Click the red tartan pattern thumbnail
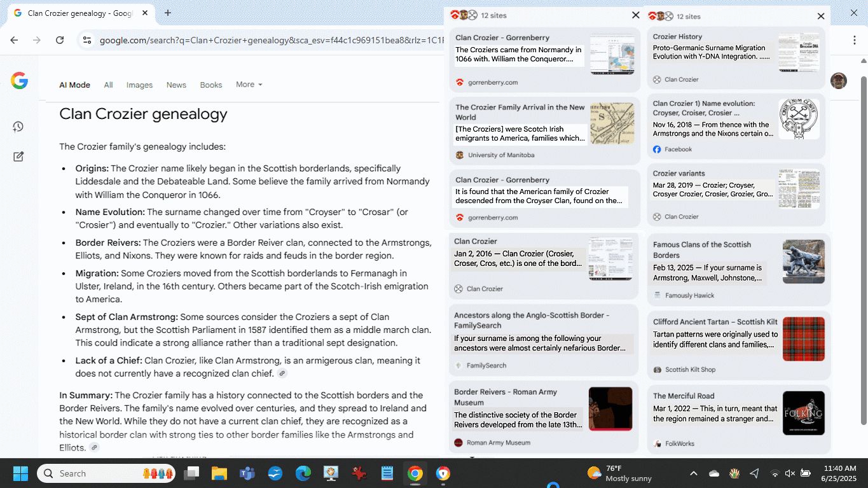 pos(804,338)
